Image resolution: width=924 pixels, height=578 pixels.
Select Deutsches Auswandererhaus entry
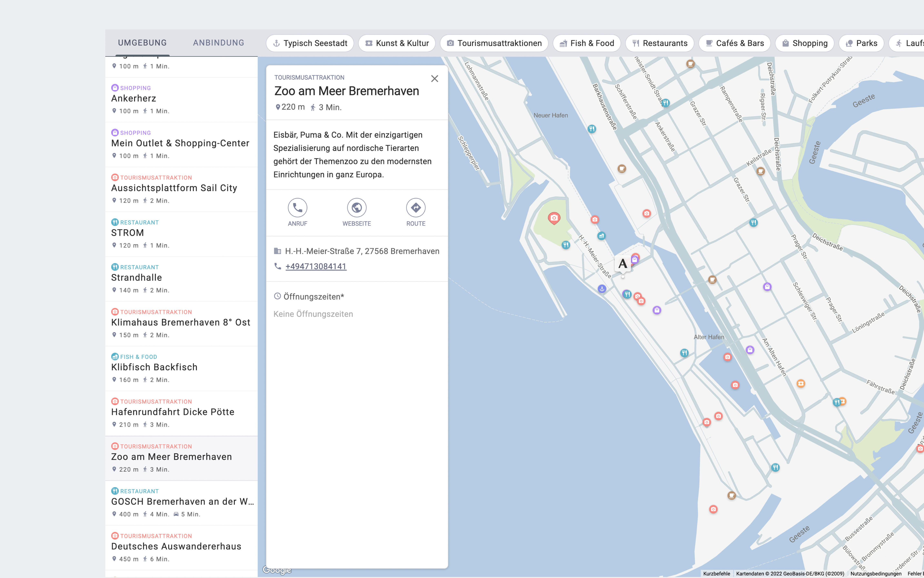pos(181,547)
